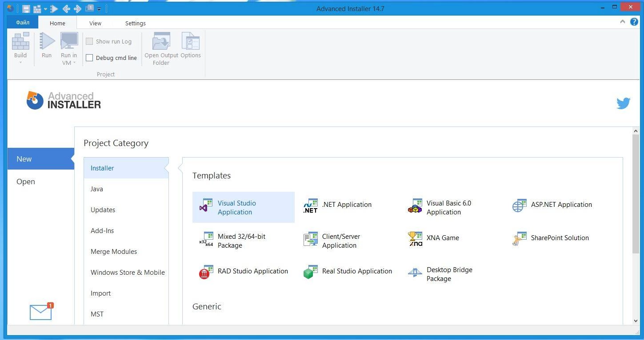Click the notifications icon in title bar
The image size is (644, 340).
89,8
